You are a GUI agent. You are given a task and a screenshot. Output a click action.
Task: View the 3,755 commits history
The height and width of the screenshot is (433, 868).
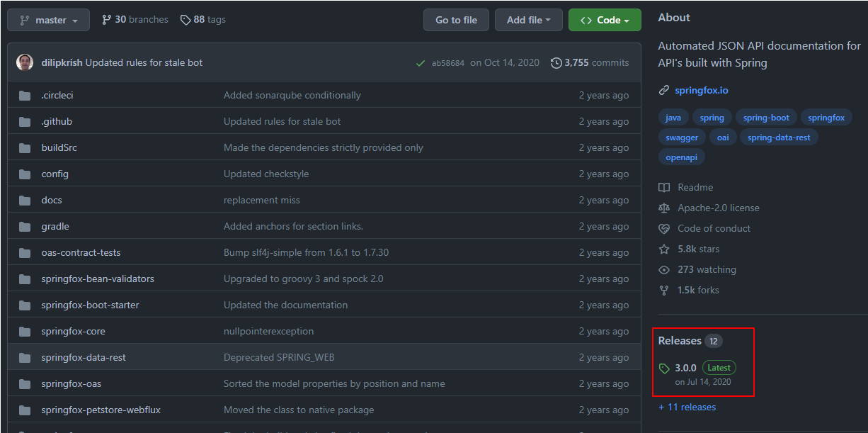tap(590, 62)
